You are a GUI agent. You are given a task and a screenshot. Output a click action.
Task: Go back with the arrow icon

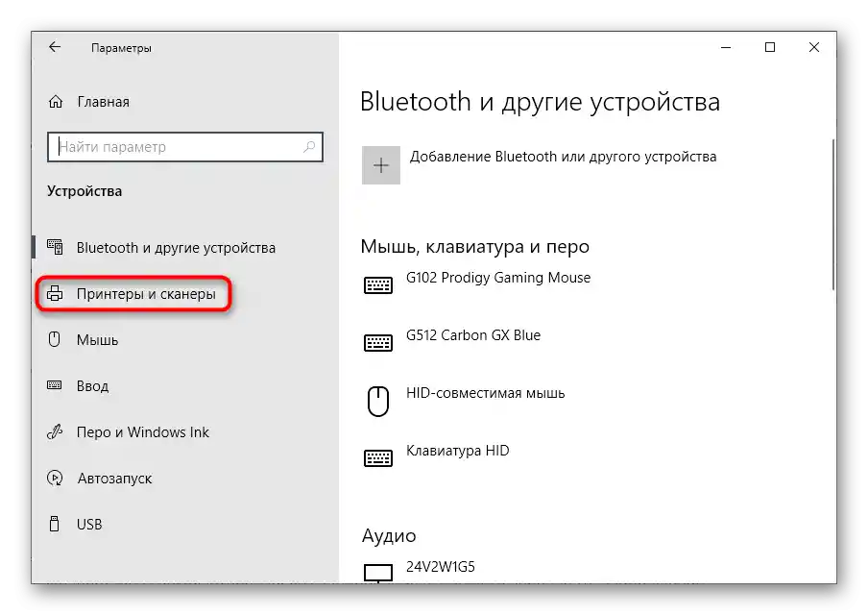pyautogui.click(x=54, y=47)
